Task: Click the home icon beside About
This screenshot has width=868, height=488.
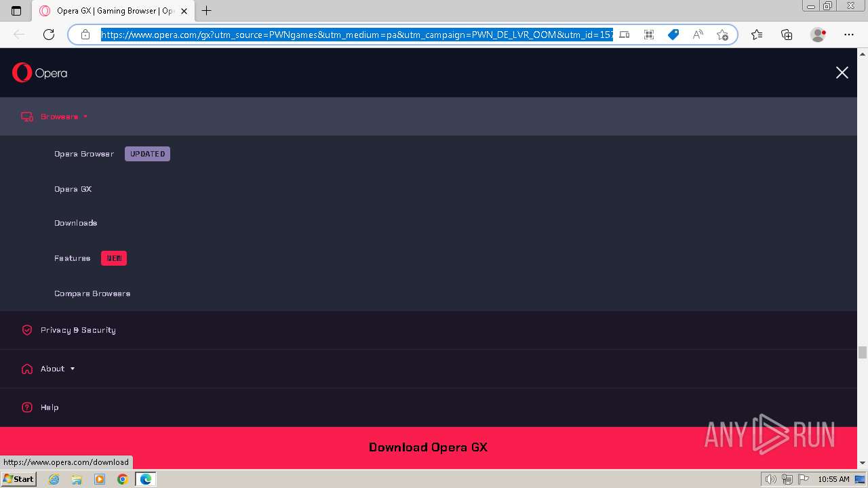Action: pyautogui.click(x=27, y=369)
